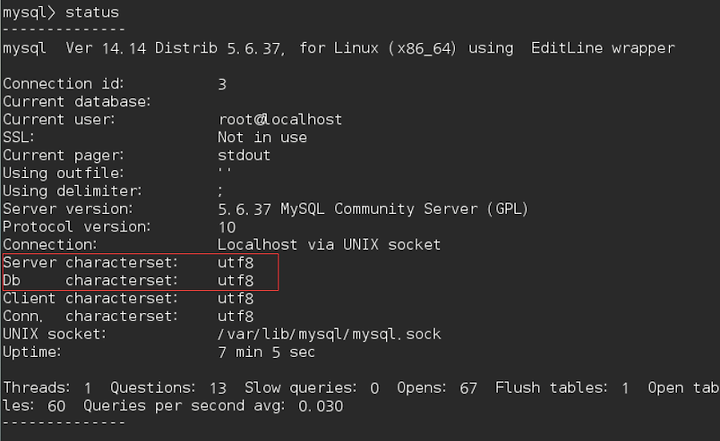Click the Conn. characterset utf8 value
This screenshot has height=441, width=720.
[236, 317]
